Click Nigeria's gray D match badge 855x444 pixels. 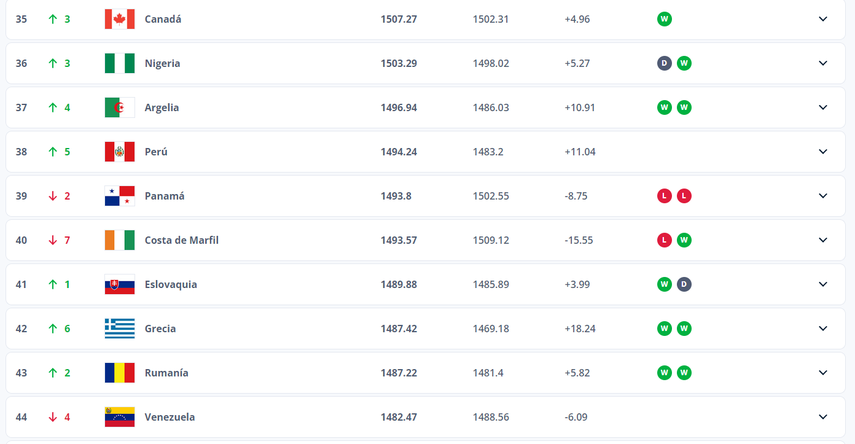point(664,63)
